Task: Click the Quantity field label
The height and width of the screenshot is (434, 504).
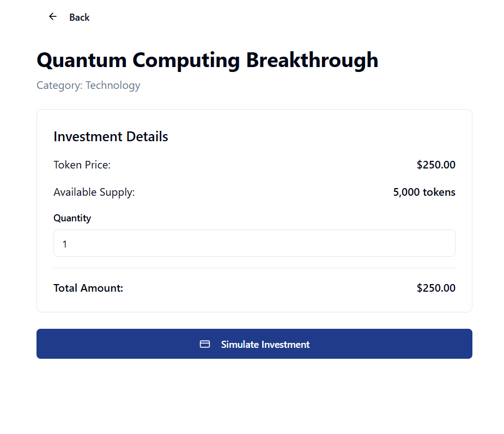Action: click(x=72, y=218)
